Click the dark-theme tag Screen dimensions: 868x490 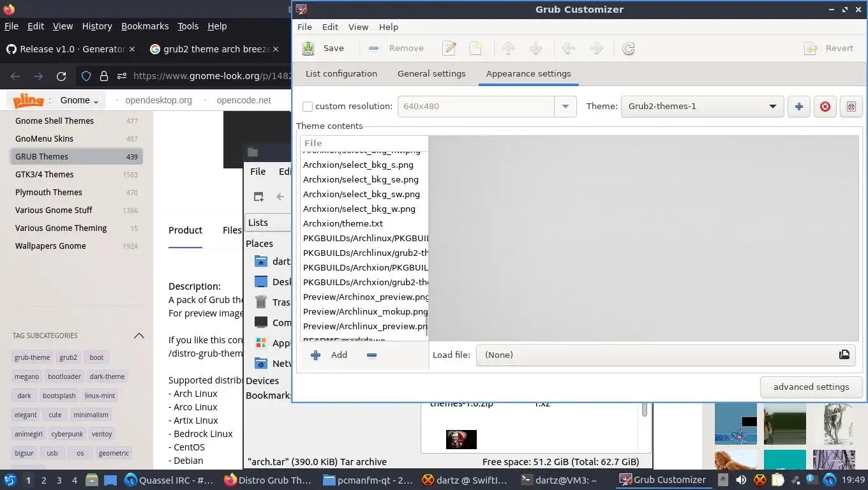tap(107, 376)
